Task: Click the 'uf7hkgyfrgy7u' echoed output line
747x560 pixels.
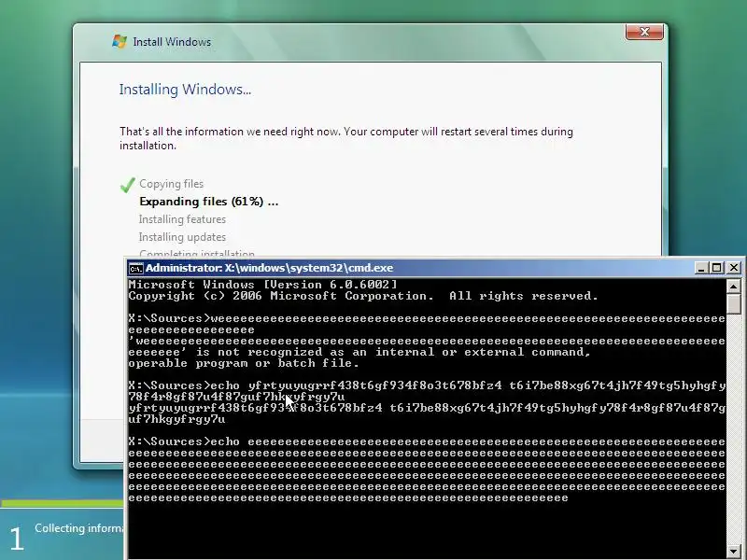Action: 176,419
